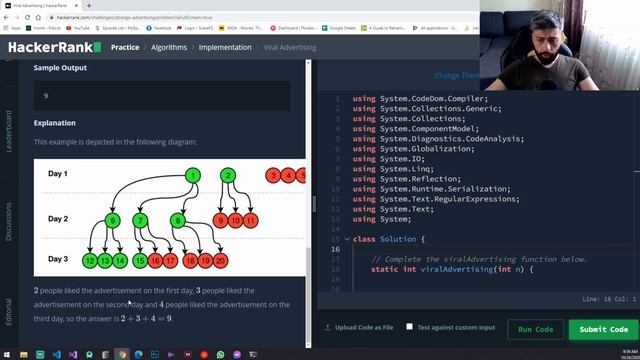Open the Discussions side tab
This screenshot has height=360, width=640.
pyautogui.click(x=9, y=221)
